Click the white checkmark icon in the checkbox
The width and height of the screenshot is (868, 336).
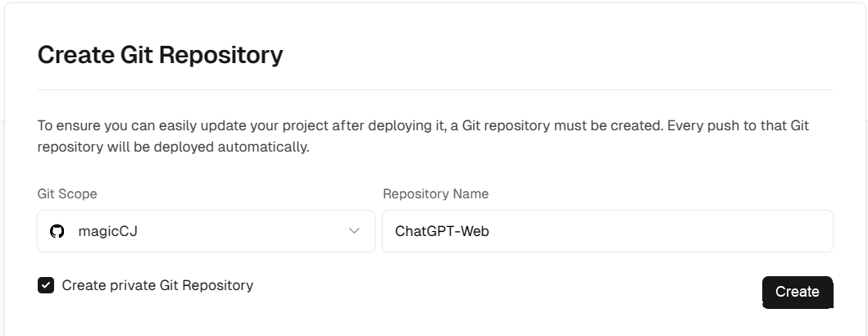46,286
